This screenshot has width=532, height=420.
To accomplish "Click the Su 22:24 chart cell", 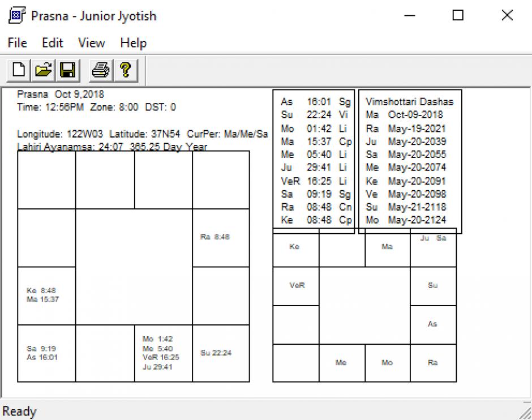I will click(221, 353).
